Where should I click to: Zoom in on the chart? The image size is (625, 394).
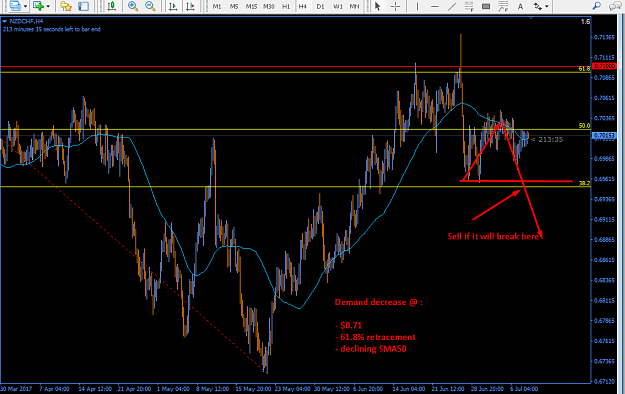click(133, 6)
